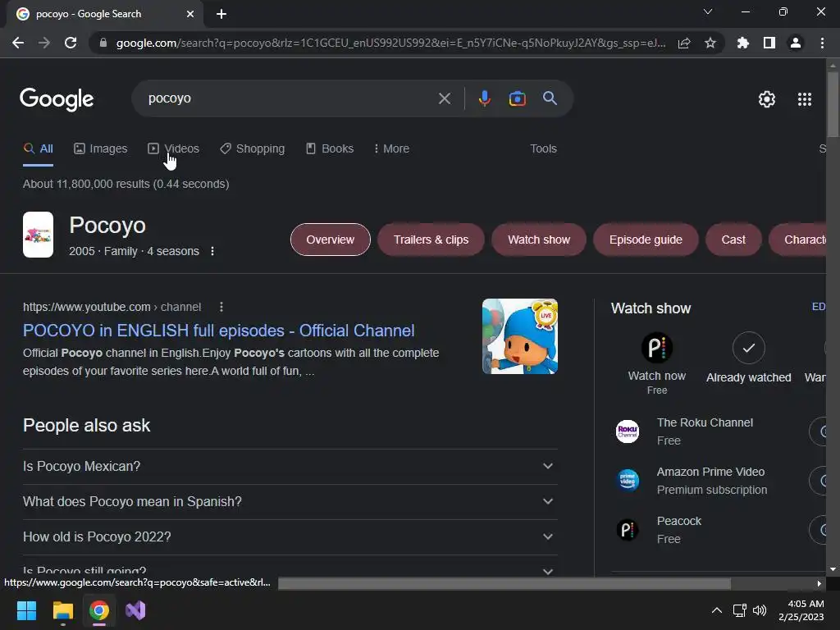Select the All results tab
The image size is (840, 630).
[38, 149]
